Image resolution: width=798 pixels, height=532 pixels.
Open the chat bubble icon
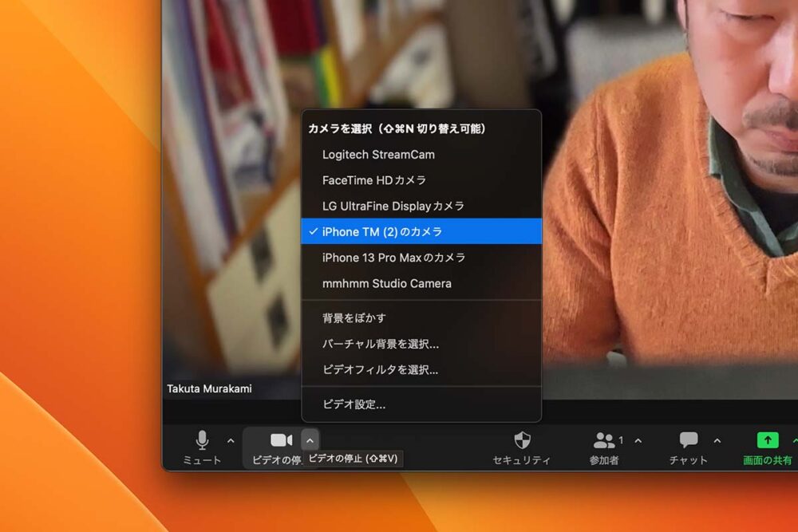(689, 440)
